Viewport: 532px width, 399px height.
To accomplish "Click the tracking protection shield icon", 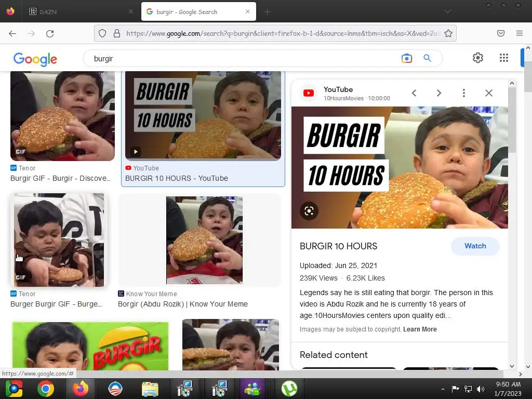I will (x=102, y=33).
